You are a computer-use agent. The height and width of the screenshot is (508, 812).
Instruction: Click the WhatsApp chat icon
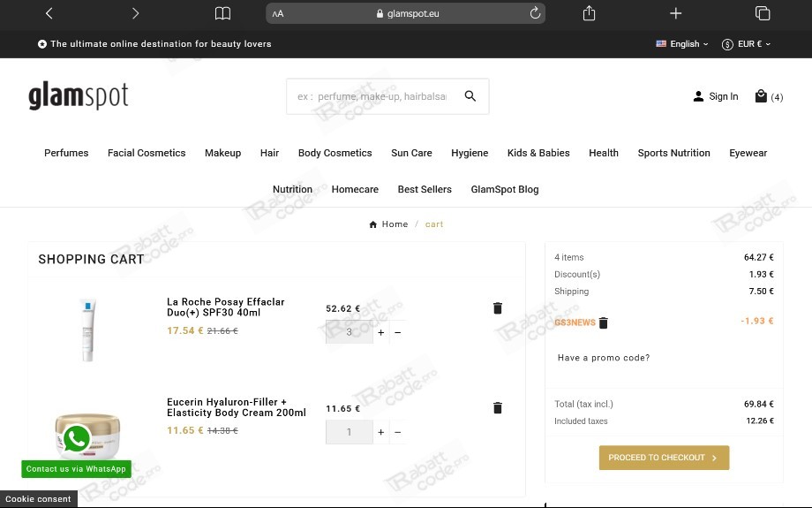(76, 440)
